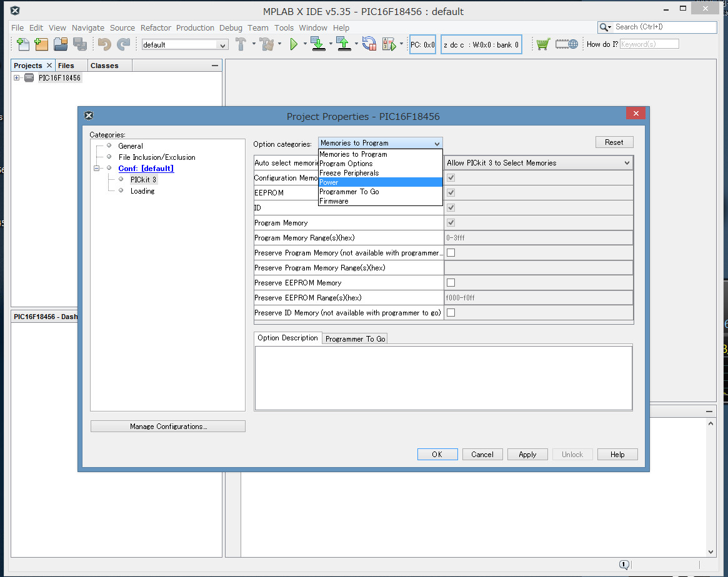Click the output panel scrollbar down arrow

tap(711, 551)
